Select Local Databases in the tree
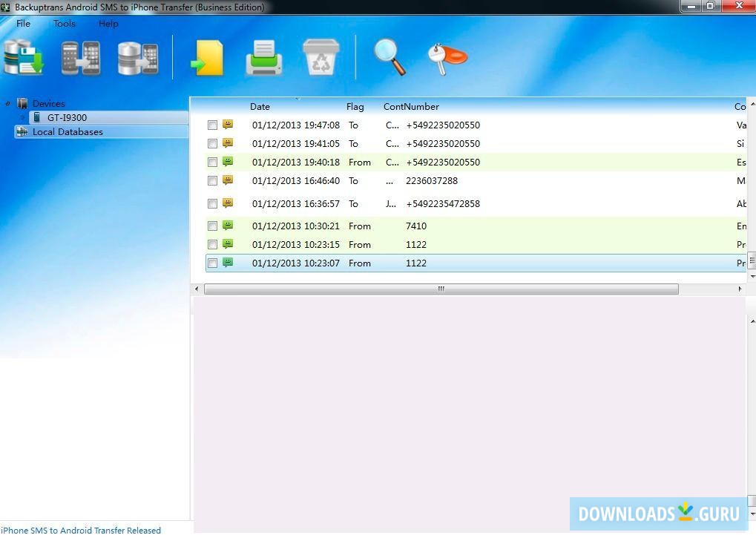The height and width of the screenshot is (538, 756). pos(67,132)
